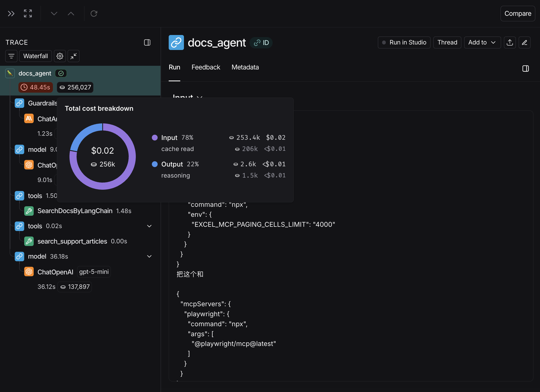The width and height of the screenshot is (540, 392).
Task: Click the edit pencil icon
Action: tap(524, 42)
